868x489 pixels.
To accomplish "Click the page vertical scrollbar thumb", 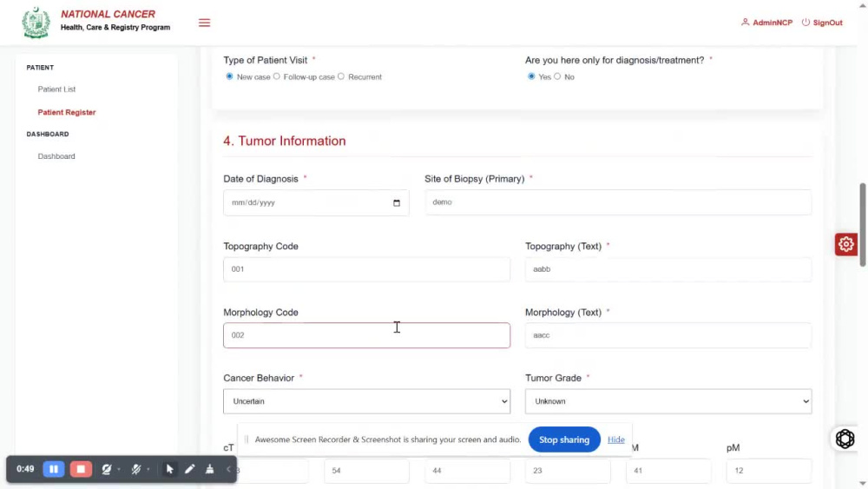I will [x=863, y=225].
